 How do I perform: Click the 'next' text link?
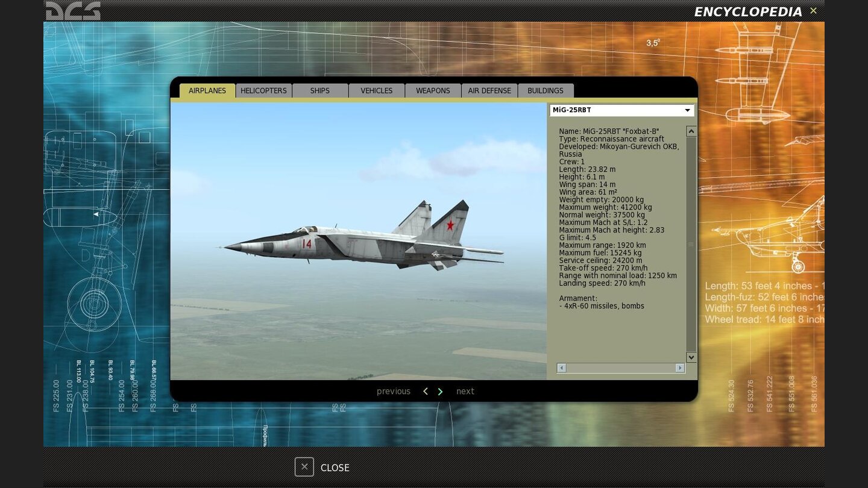[x=465, y=392]
